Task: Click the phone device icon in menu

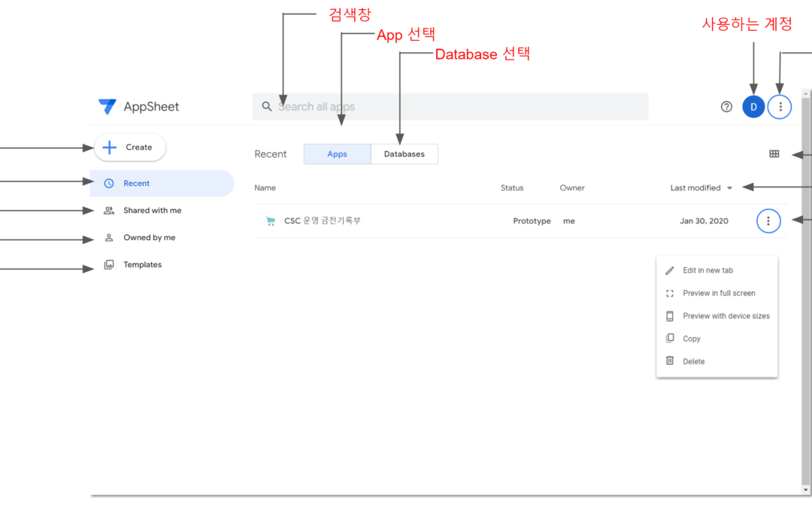Action: click(670, 316)
